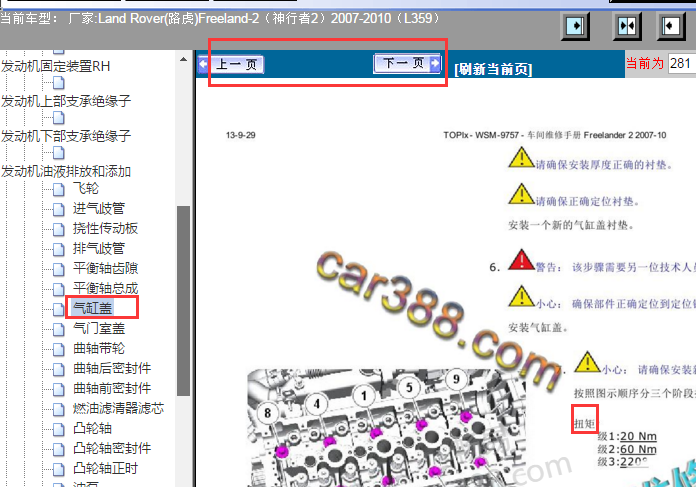Select 平衡轴总成 in the tree
696x487 pixels.
coord(105,288)
